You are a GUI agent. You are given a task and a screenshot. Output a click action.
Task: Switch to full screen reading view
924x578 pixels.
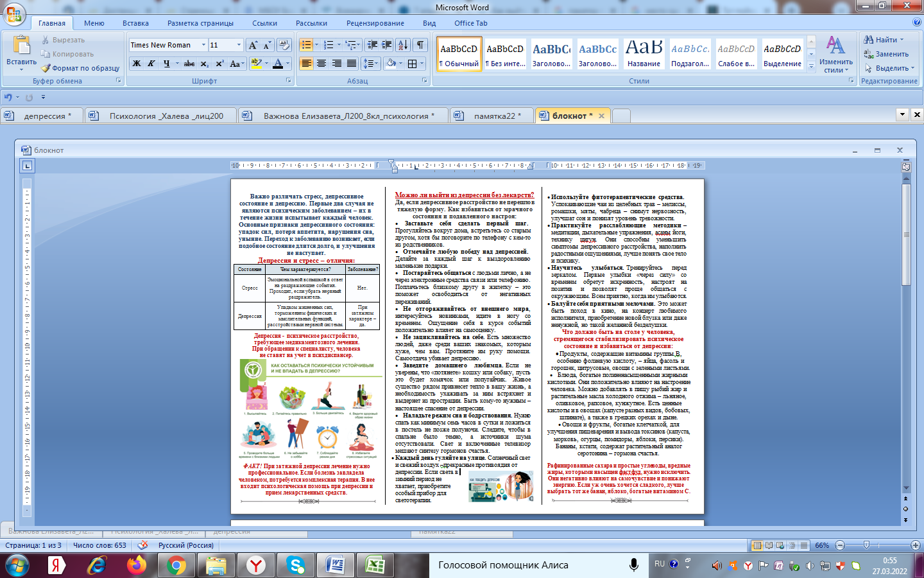(x=769, y=545)
